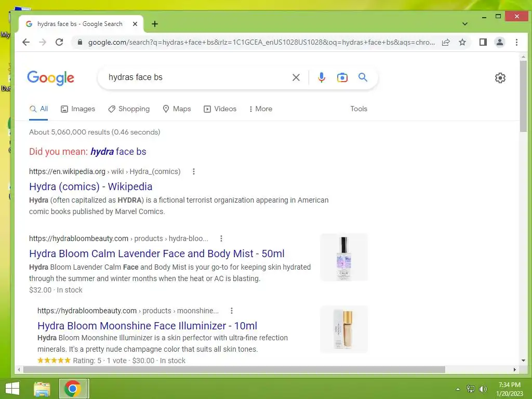The height and width of the screenshot is (399, 532).
Task: View site security lock info
Action: pyautogui.click(x=79, y=42)
